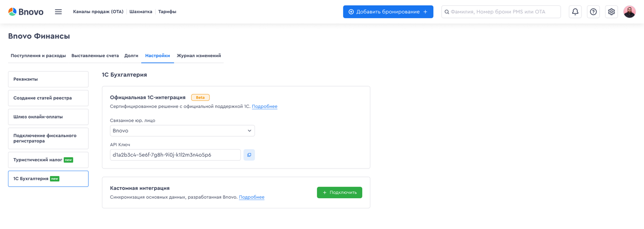Focus the API Ключ input field
Viewport: 644px width, 229px height.
(x=175, y=155)
